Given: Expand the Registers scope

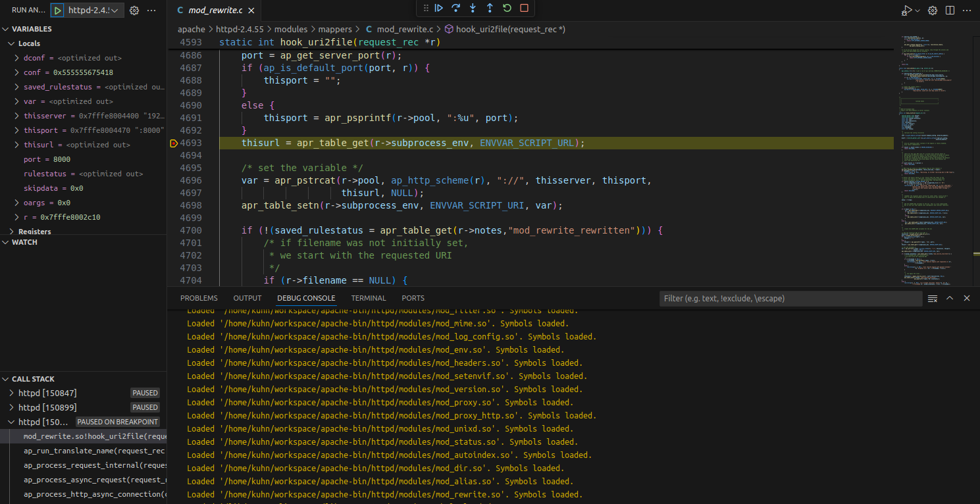Looking at the screenshot, I should pos(11,232).
